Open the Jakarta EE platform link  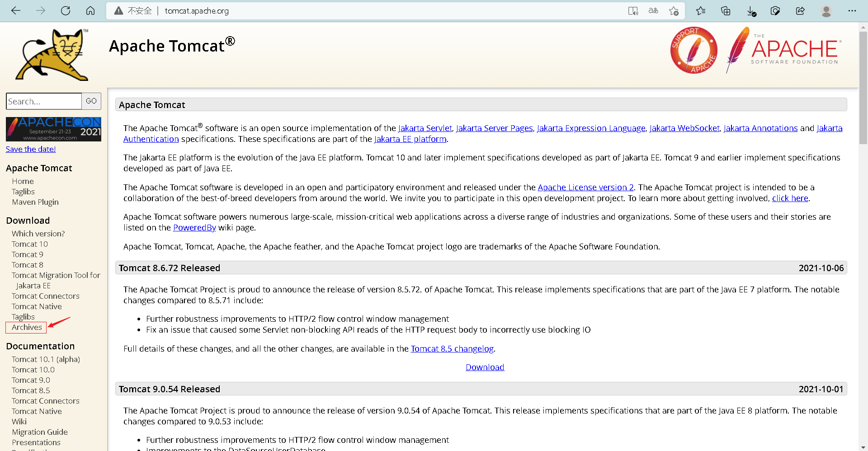point(410,139)
